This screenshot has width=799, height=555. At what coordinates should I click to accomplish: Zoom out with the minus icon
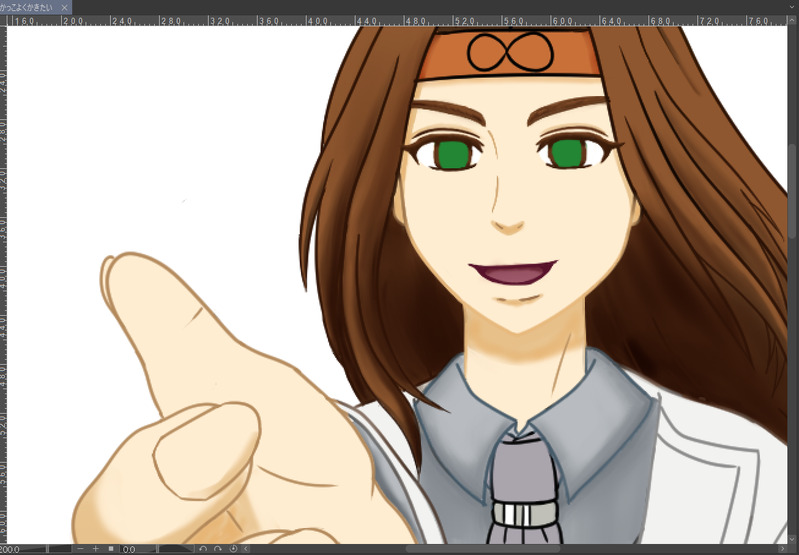click(81, 549)
